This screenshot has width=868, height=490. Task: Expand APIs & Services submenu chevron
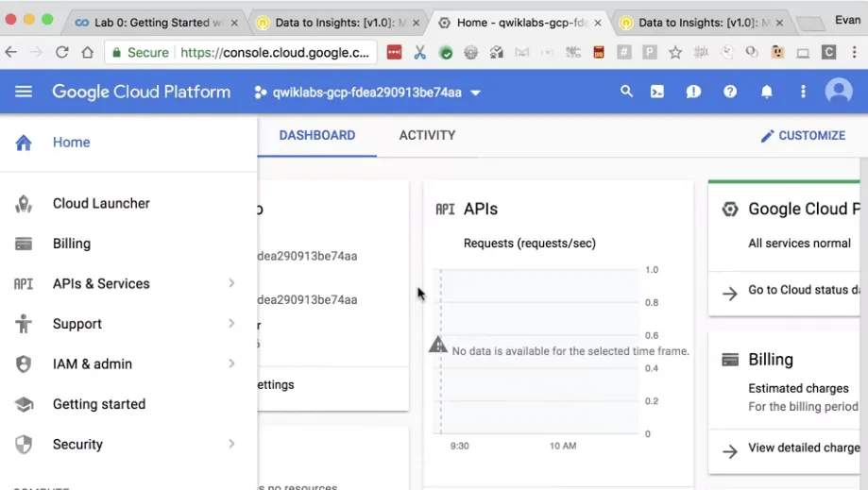pyautogui.click(x=231, y=283)
